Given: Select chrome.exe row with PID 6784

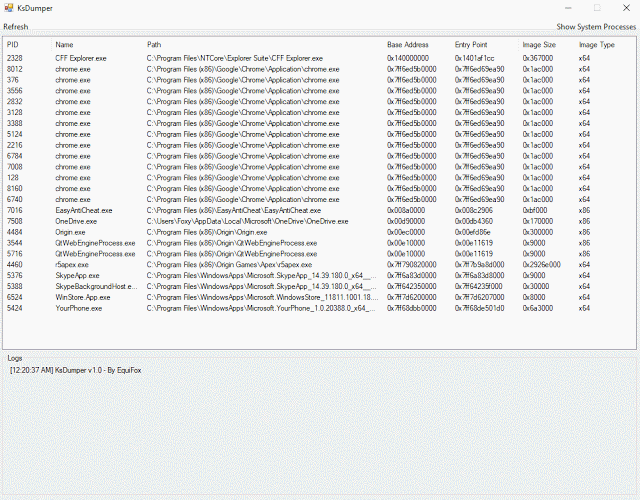Looking at the screenshot, I should click(319, 156).
